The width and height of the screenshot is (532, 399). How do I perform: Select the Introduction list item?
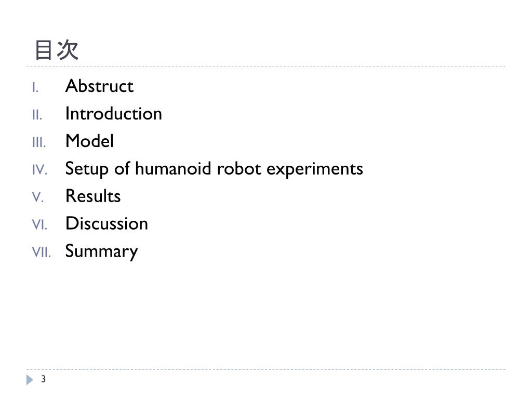114,113
